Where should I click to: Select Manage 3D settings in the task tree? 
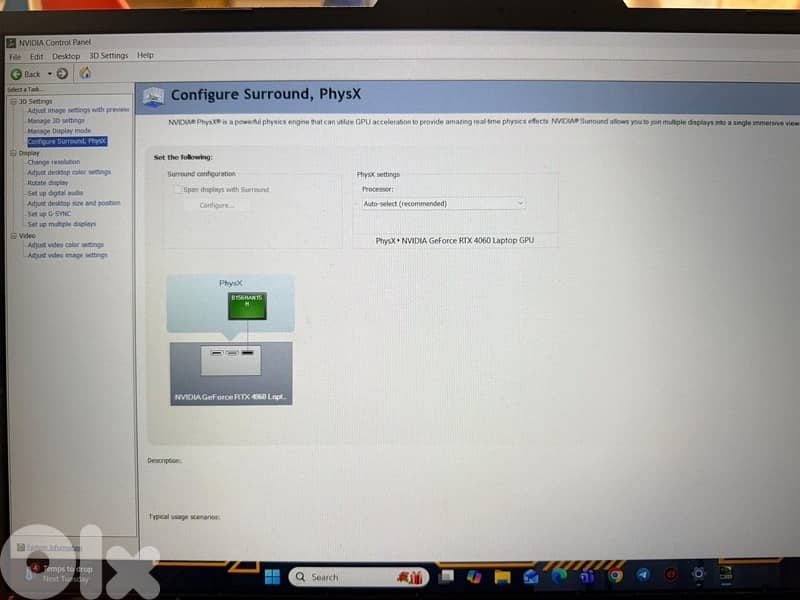click(56, 120)
